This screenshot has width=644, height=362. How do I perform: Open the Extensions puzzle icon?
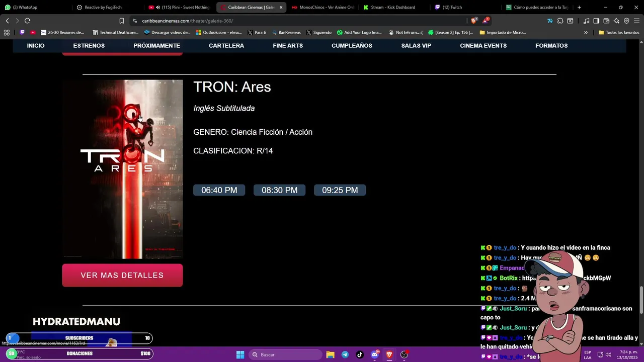tap(560, 21)
